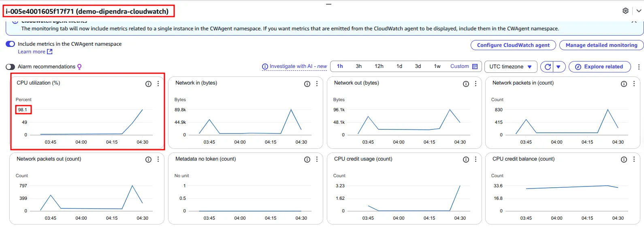Viewport: 644px width, 233px height.
Task: Click the CPU utilization line chart
Action: (x=92, y=122)
